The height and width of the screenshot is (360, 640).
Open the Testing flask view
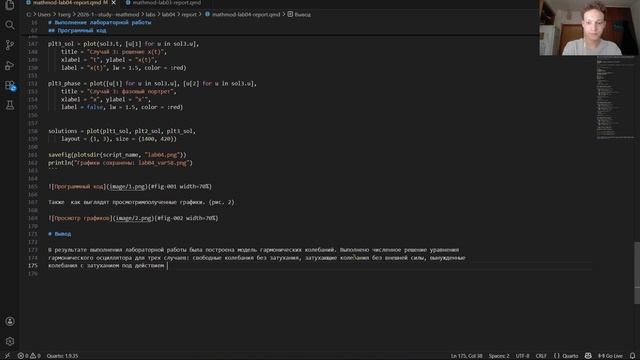(x=10, y=105)
